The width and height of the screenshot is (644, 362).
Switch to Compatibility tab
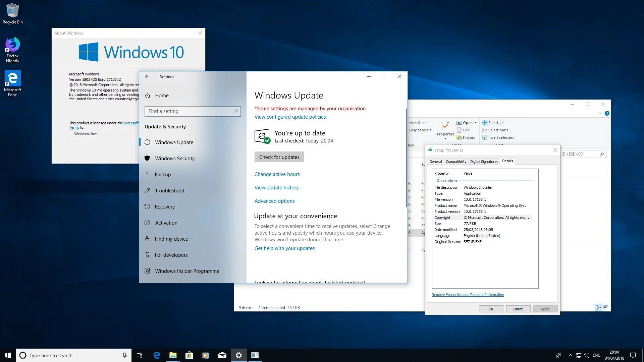[x=456, y=162]
